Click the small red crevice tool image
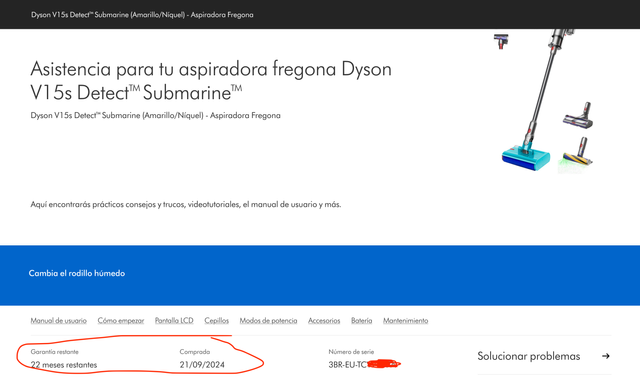Image resolution: width=640 pixels, height=386 pixels. pyautogui.click(x=501, y=41)
